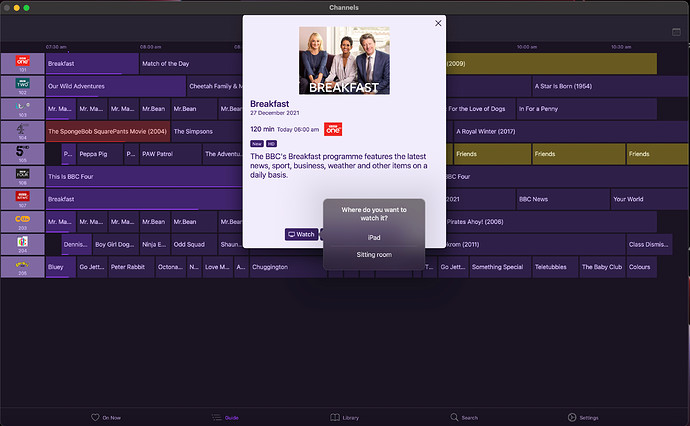690x426 pixels.
Task: Close the Breakfast programme details popup
Action: point(437,23)
